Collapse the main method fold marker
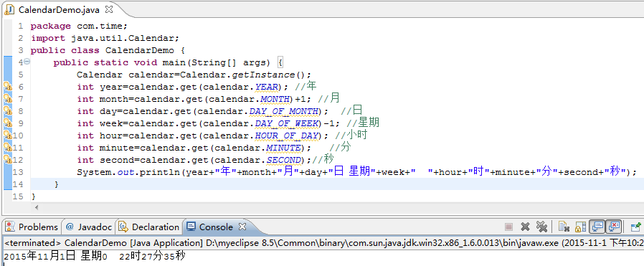Image resolution: width=644 pixels, height=266 pixels. point(27,62)
